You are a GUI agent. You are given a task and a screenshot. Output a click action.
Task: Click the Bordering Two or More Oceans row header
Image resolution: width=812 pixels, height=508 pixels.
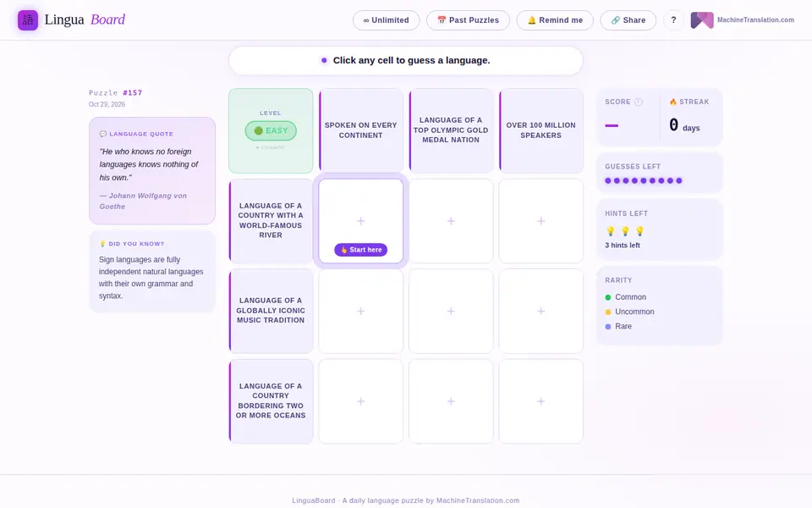pyautogui.click(x=271, y=401)
